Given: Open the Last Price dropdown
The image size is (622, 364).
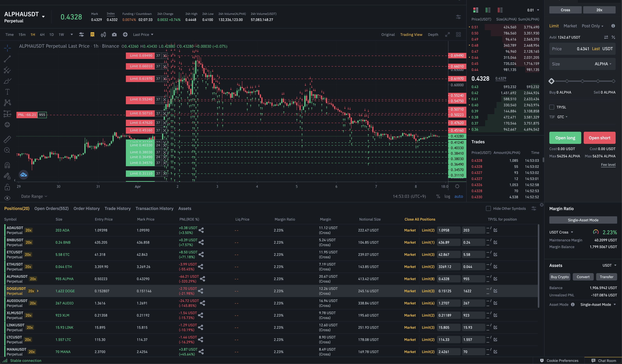Looking at the screenshot, I should (x=143, y=34).
